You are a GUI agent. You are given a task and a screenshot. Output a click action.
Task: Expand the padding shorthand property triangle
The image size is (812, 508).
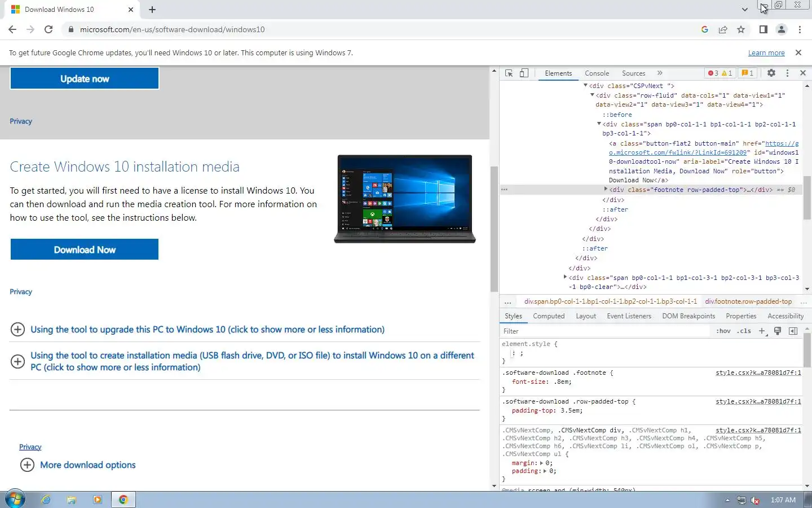click(x=546, y=471)
